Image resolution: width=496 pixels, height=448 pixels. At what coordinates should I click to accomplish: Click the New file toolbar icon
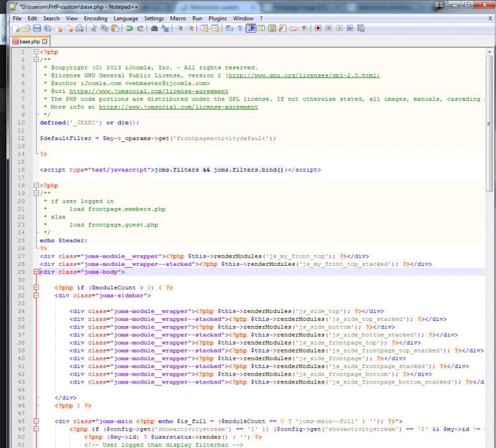16,29
